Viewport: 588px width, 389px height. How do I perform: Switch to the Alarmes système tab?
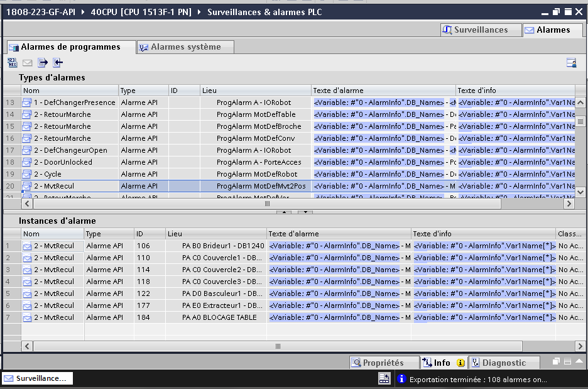(x=185, y=47)
